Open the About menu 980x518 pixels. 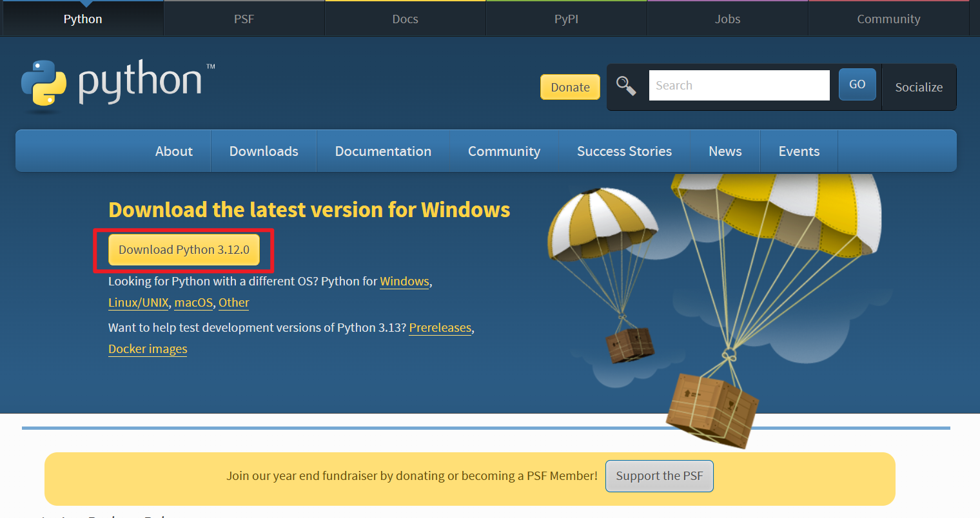click(173, 151)
